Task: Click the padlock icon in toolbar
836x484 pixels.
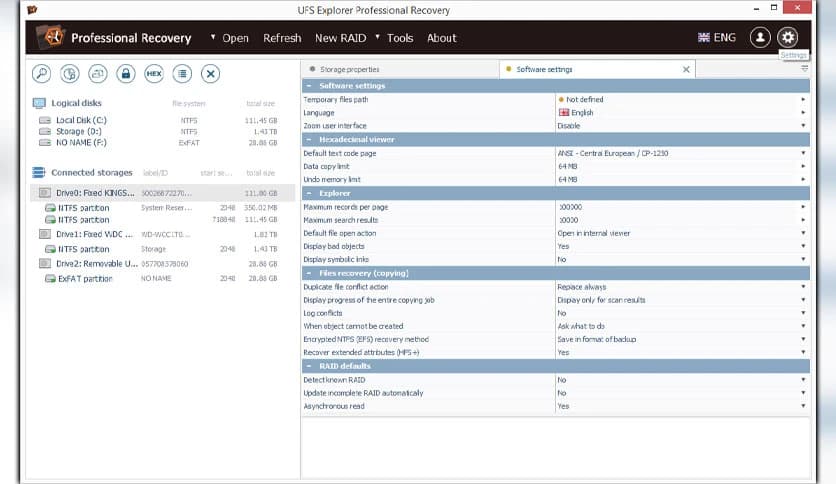Action: coord(125,73)
